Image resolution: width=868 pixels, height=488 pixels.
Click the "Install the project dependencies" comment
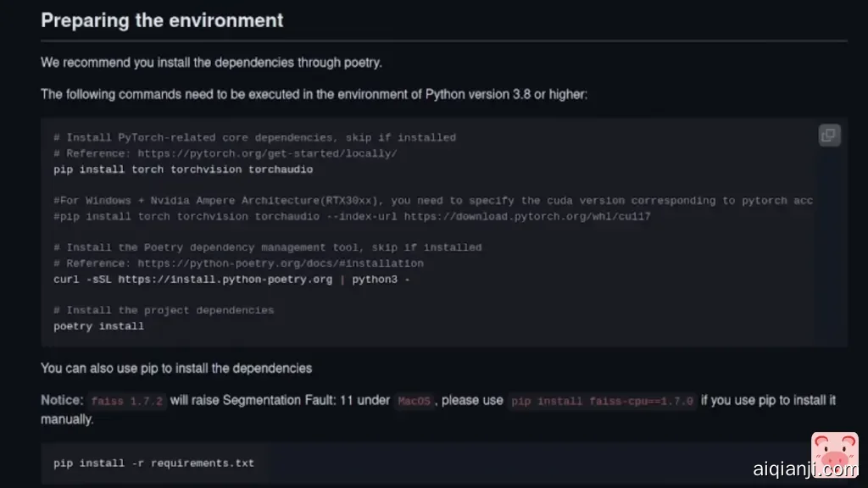click(164, 310)
